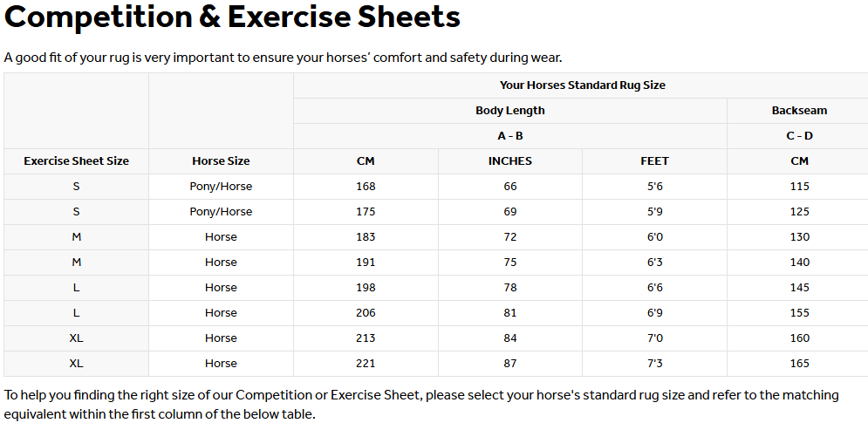Viewport: 868px width, 423px height.
Task: Click the Competition & Exercise Sheets heading
Action: pos(232,17)
